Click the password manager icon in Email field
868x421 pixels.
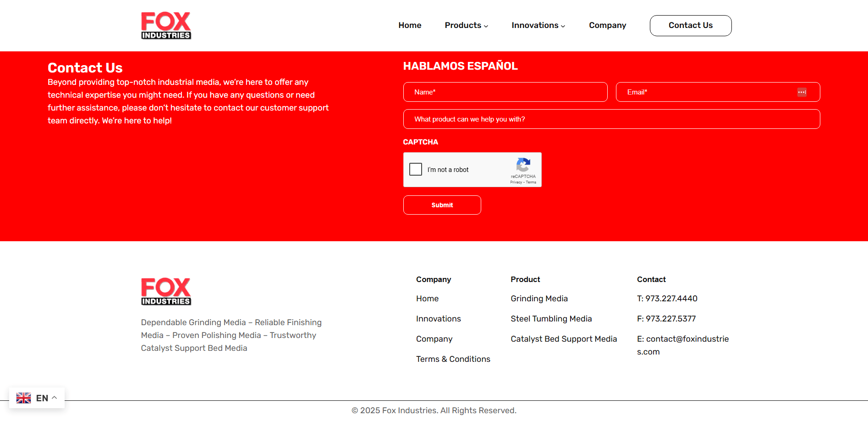(x=802, y=92)
